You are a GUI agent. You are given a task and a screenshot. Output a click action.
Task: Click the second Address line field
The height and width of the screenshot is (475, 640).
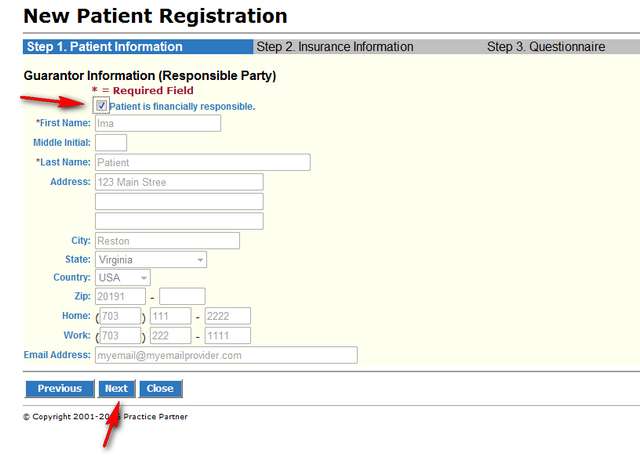179,201
